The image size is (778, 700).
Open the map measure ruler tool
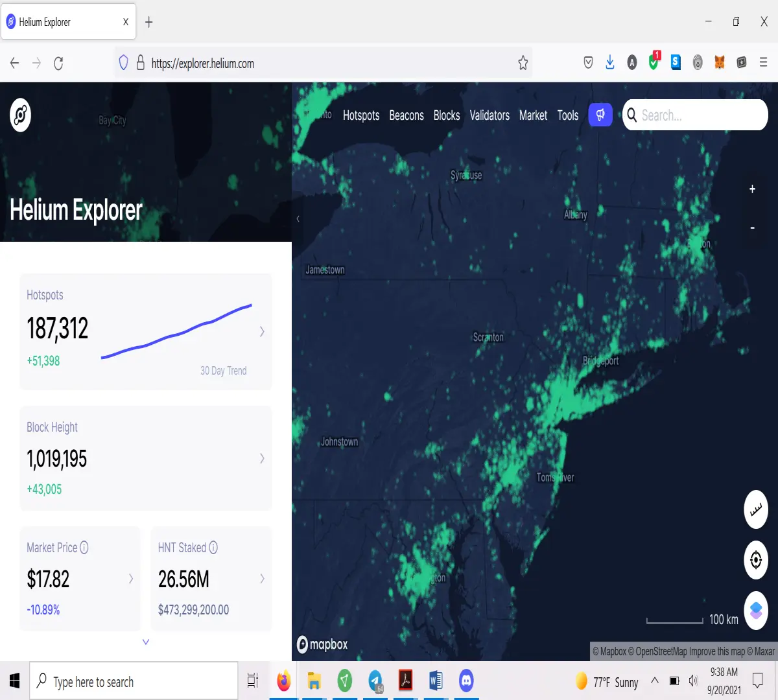(x=756, y=509)
